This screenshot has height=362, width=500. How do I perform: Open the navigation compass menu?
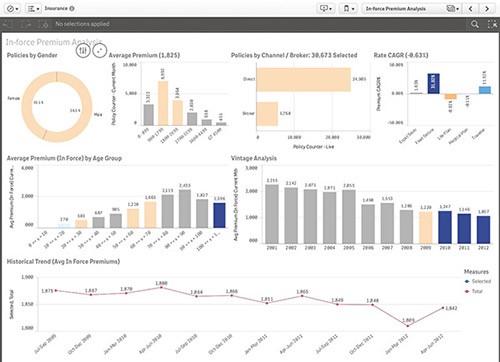(x=13, y=9)
